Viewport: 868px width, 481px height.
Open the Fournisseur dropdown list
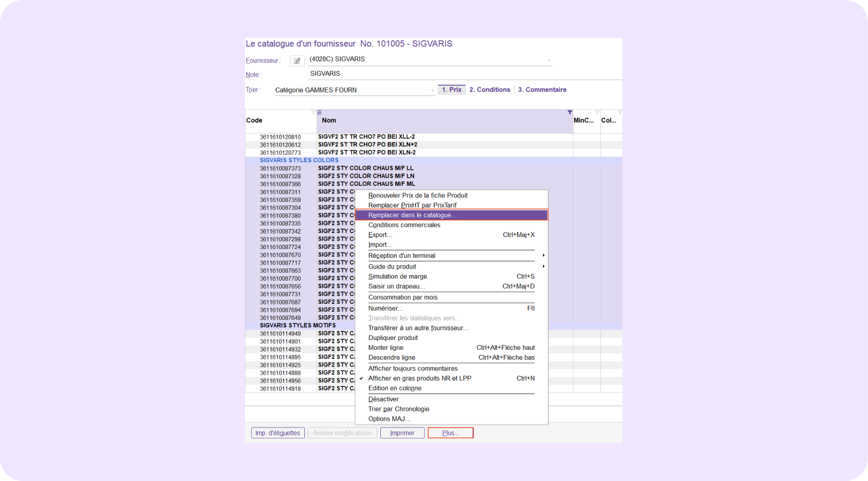pos(548,60)
